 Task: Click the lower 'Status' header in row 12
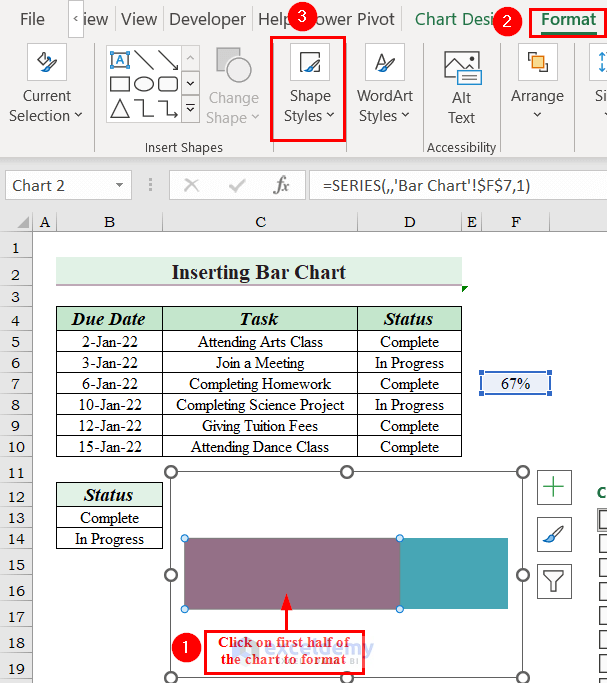(x=109, y=495)
